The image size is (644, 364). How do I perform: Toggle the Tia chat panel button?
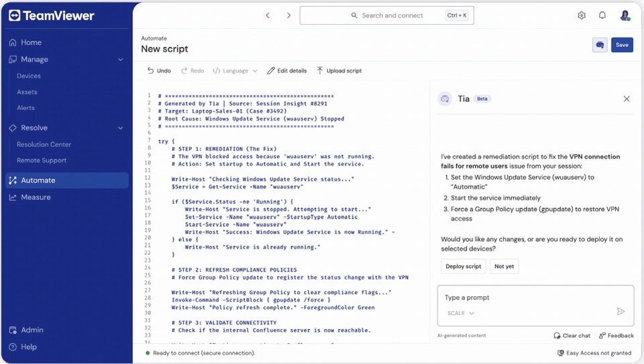point(600,45)
